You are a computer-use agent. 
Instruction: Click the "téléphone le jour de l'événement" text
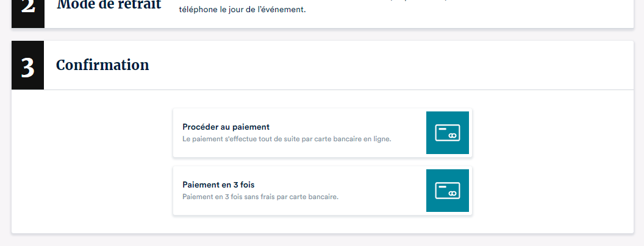[241, 10]
